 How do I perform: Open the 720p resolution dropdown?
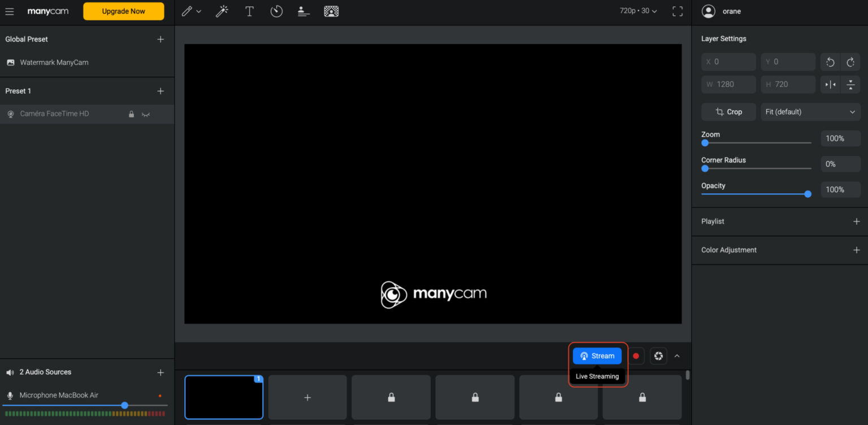[x=637, y=11]
